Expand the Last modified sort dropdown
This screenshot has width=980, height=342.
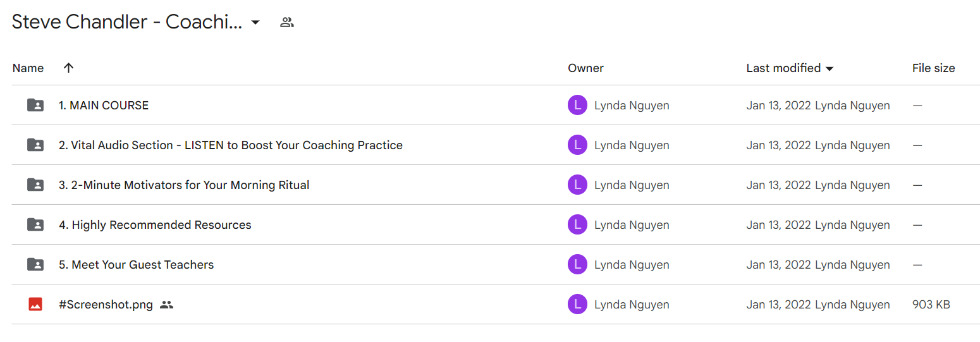830,68
